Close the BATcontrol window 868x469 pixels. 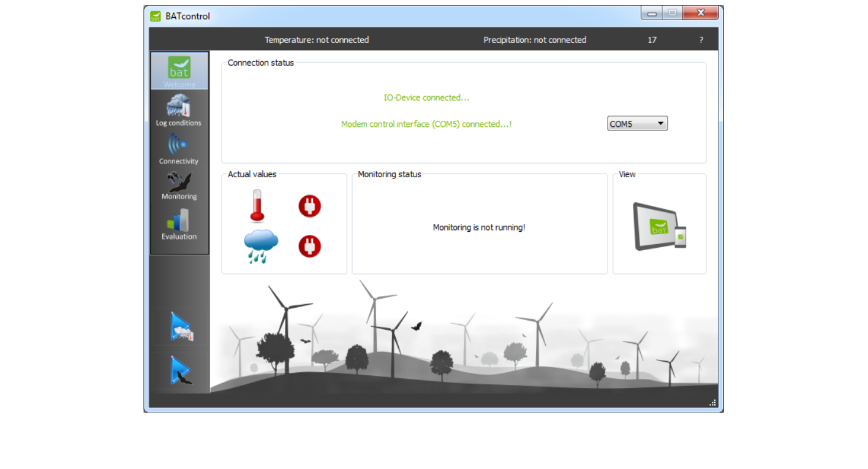coord(700,13)
